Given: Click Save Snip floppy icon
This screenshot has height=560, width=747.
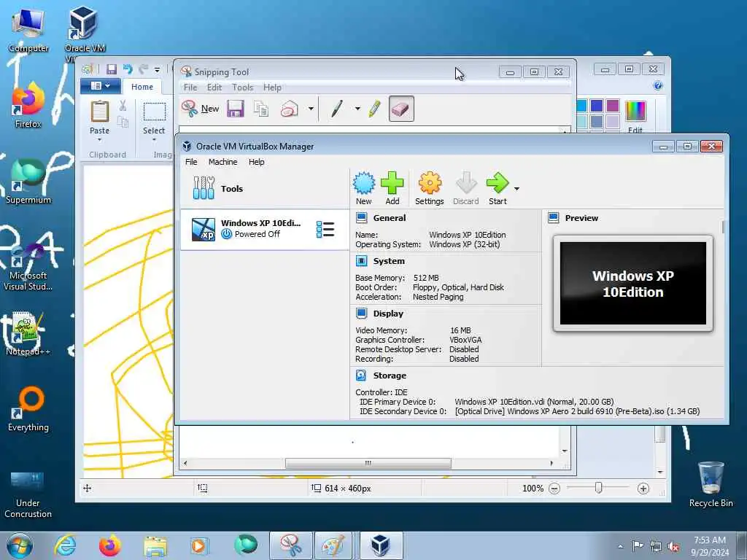Looking at the screenshot, I should (236, 109).
